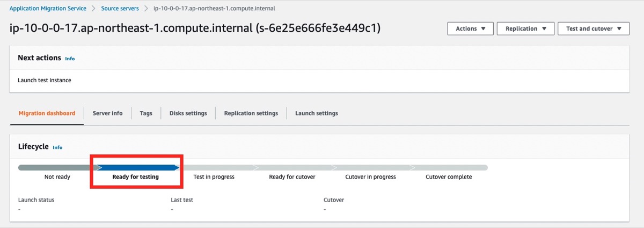This screenshot has height=228, width=644.
Task: Open the Replication dropdown menu
Action: pyautogui.click(x=525, y=28)
